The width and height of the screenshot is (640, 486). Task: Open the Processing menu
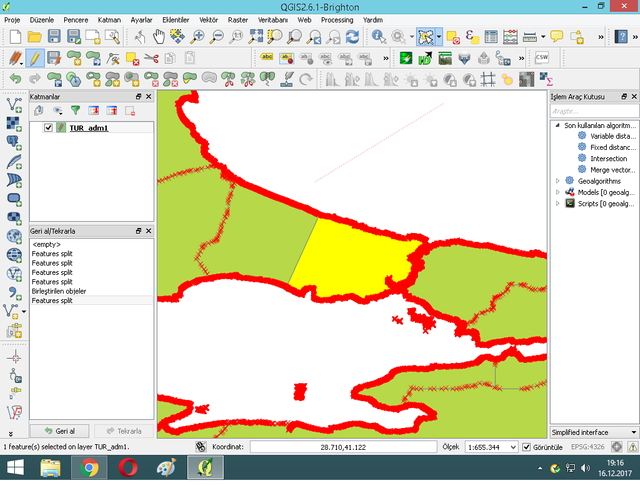[337, 20]
